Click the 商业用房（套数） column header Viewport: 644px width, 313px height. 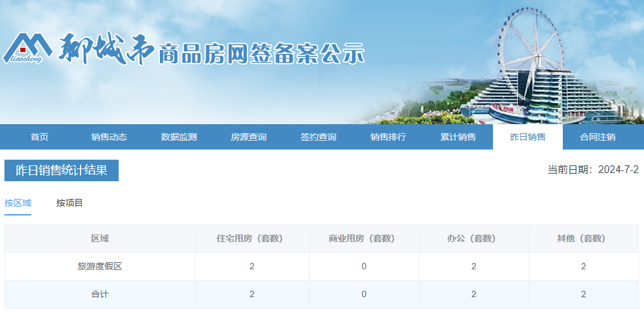point(364,239)
